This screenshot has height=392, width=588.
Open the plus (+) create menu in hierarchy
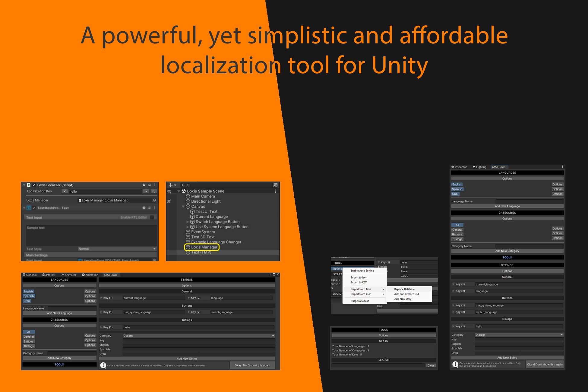tap(171, 185)
